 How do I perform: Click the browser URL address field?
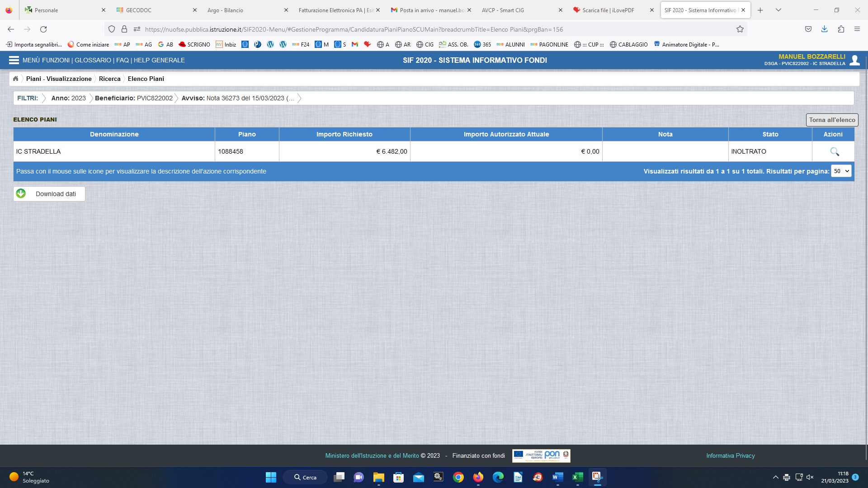pos(407,29)
